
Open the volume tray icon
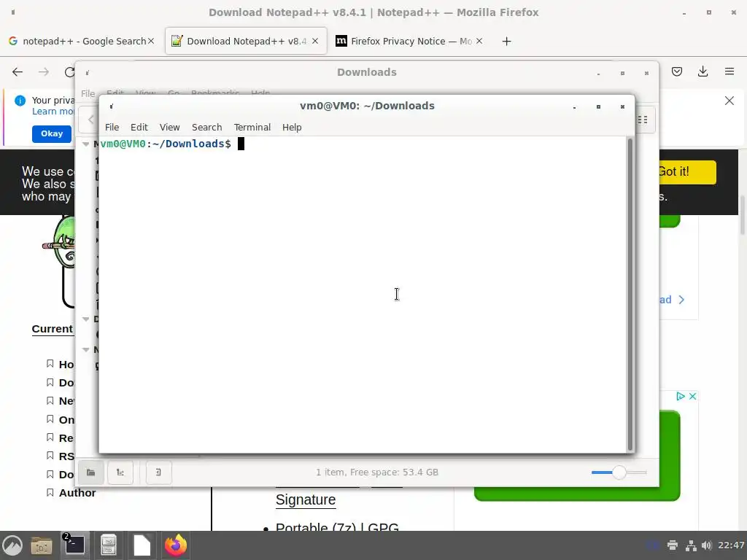(706, 545)
